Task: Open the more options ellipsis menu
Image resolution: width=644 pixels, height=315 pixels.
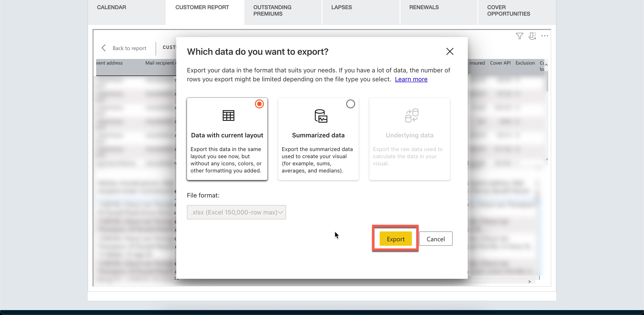Action: pyautogui.click(x=544, y=36)
